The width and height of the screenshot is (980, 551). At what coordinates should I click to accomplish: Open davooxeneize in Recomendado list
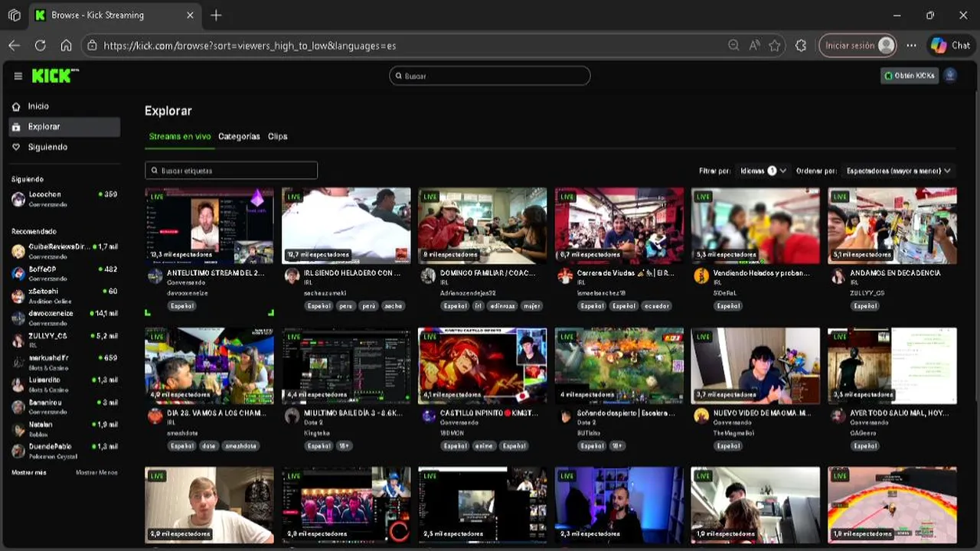(x=64, y=318)
